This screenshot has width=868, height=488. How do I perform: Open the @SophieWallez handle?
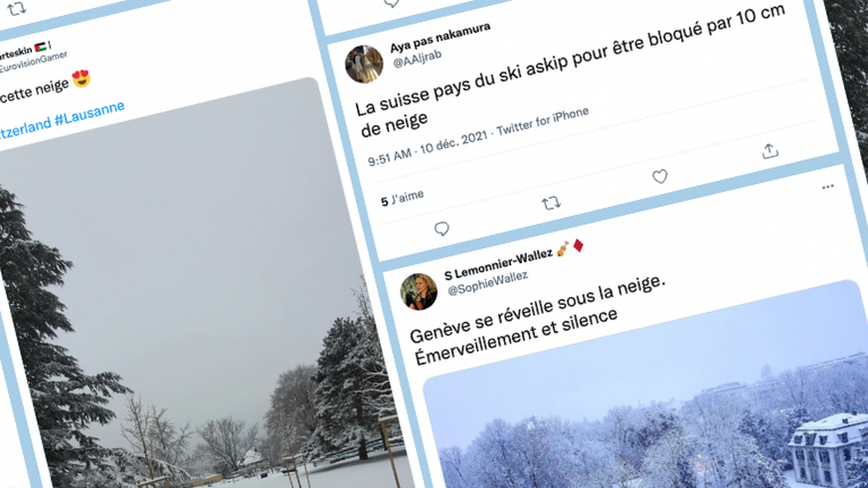tap(488, 283)
